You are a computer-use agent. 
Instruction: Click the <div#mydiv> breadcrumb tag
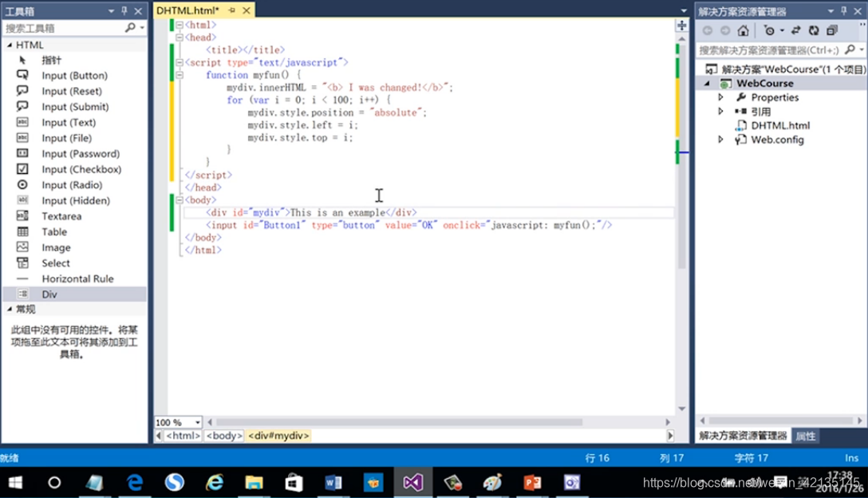point(278,436)
